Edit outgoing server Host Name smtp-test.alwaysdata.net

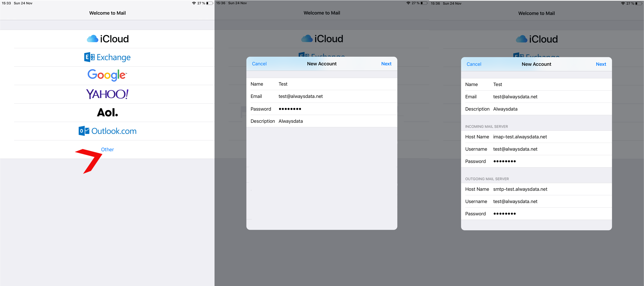tap(536, 189)
